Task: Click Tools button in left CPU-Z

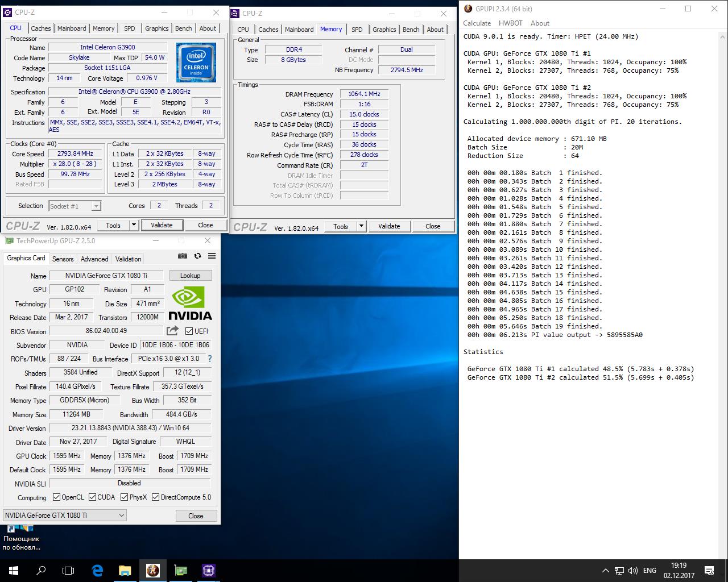Action: point(113,225)
